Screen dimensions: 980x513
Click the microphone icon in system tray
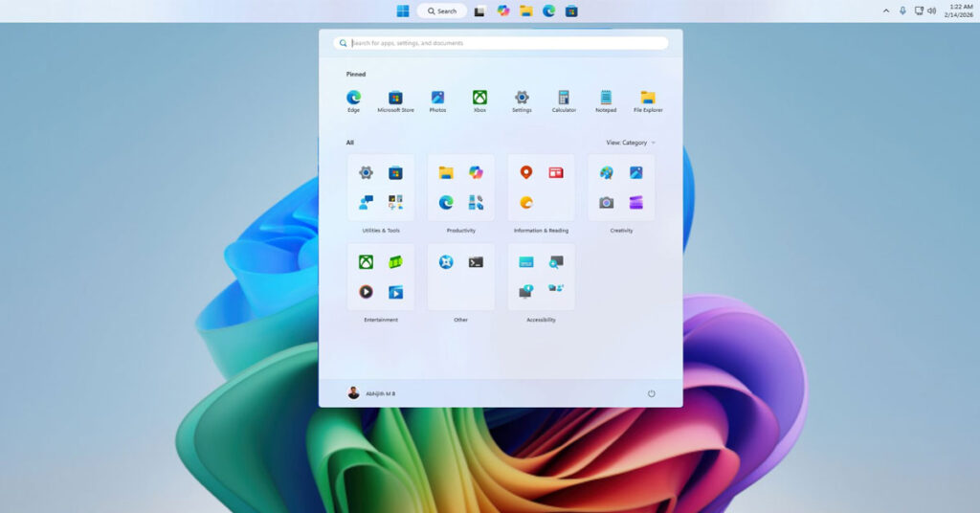(x=902, y=11)
